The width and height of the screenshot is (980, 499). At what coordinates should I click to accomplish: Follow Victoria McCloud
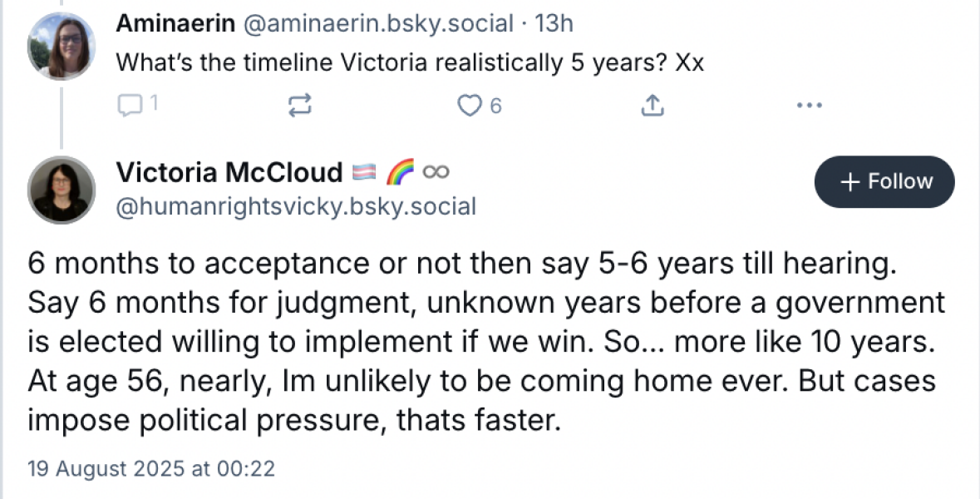point(884,181)
